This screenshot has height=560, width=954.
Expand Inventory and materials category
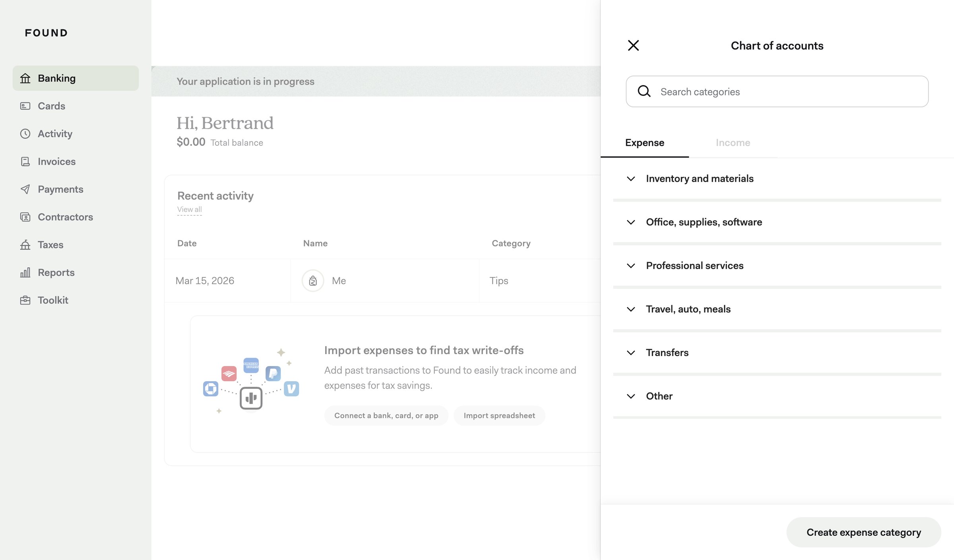(x=777, y=178)
